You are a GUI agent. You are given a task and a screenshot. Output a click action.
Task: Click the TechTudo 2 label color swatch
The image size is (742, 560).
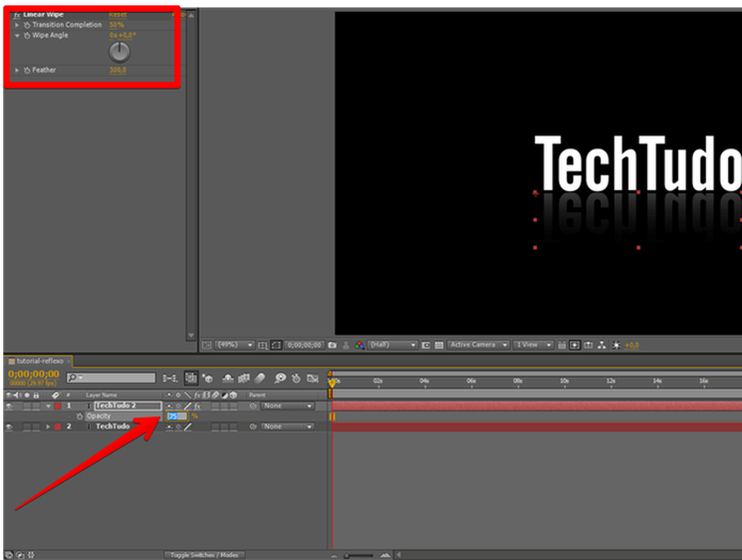click(x=58, y=406)
